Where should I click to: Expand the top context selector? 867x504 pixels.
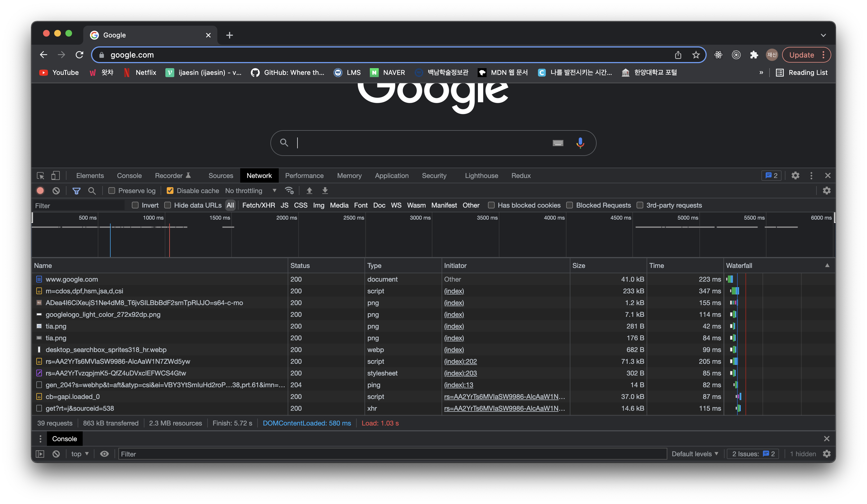click(80, 454)
